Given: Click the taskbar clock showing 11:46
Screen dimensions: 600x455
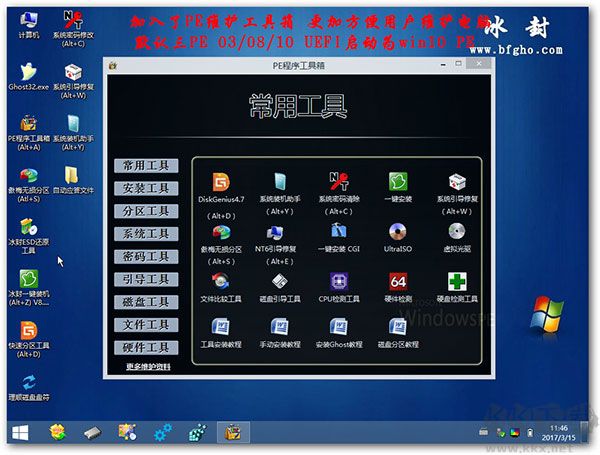Looking at the screenshot, I should pos(558,432).
